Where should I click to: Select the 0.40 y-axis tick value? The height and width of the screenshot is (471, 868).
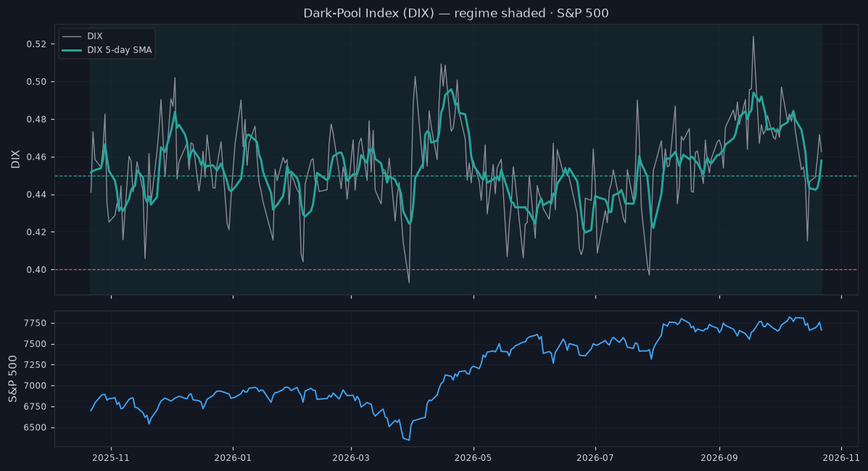[x=36, y=270]
